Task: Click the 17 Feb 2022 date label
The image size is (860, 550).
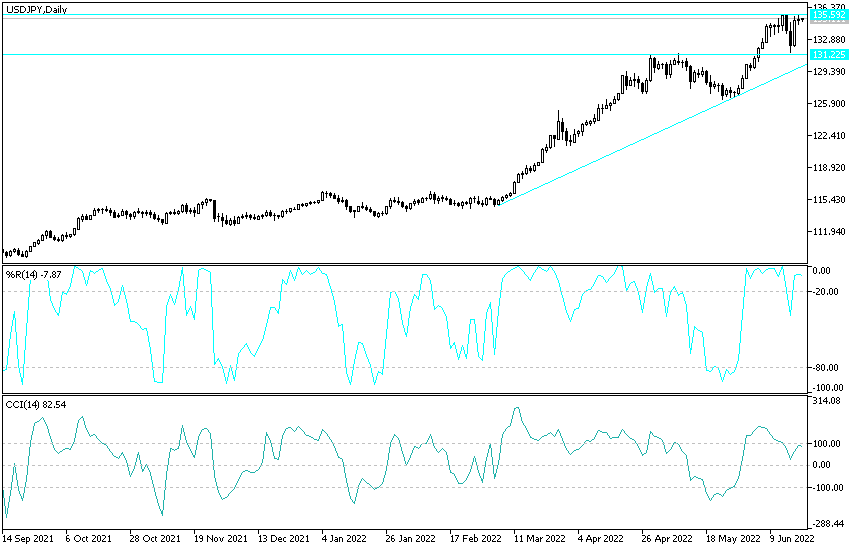Action: pos(475,538)
